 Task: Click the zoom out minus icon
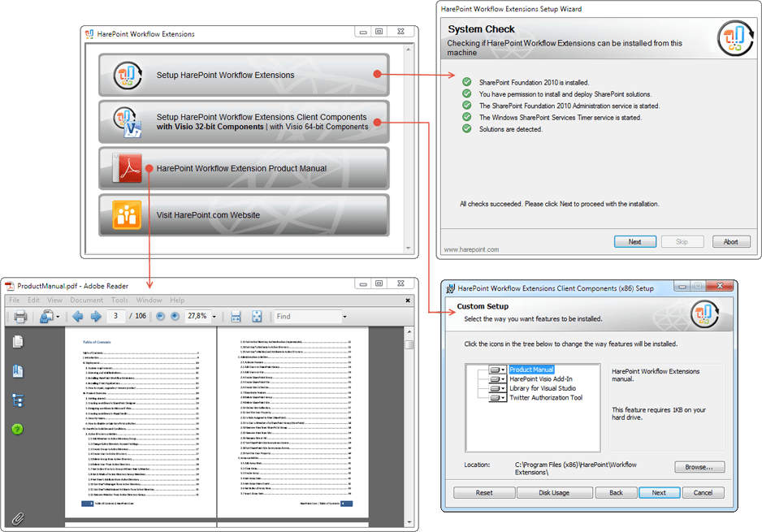(160, 316)
